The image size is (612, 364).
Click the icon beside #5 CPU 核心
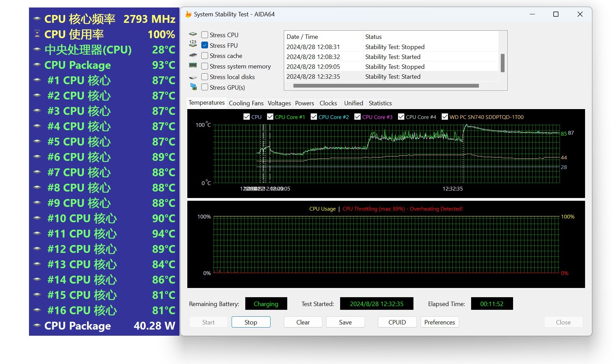point(37,141)
